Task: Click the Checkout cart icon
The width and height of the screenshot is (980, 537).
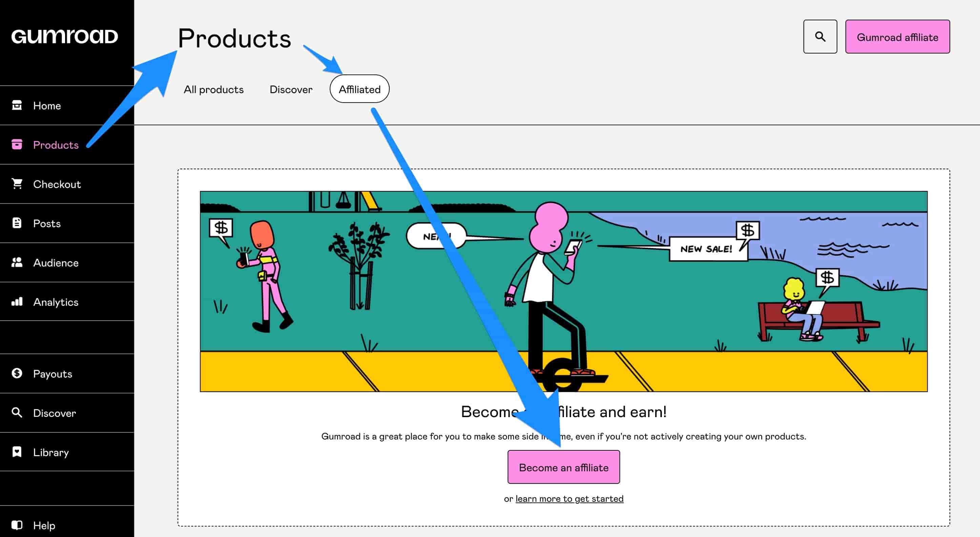Action: 17,184
